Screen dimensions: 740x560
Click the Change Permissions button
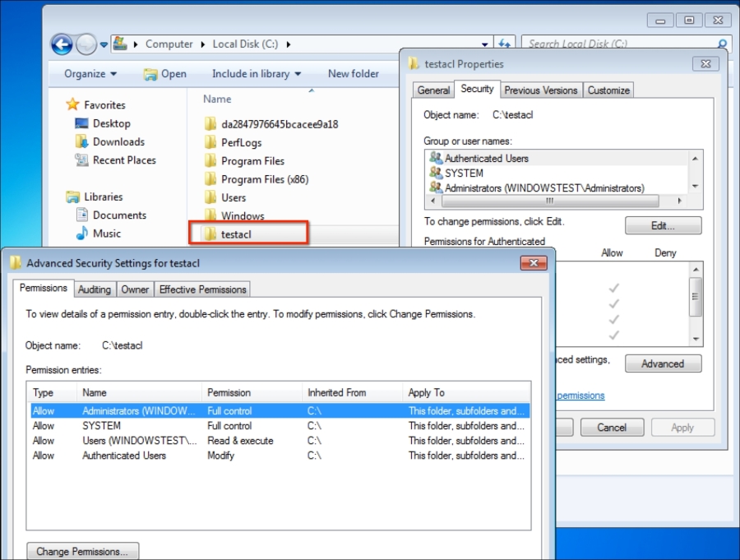click(82, 552)
